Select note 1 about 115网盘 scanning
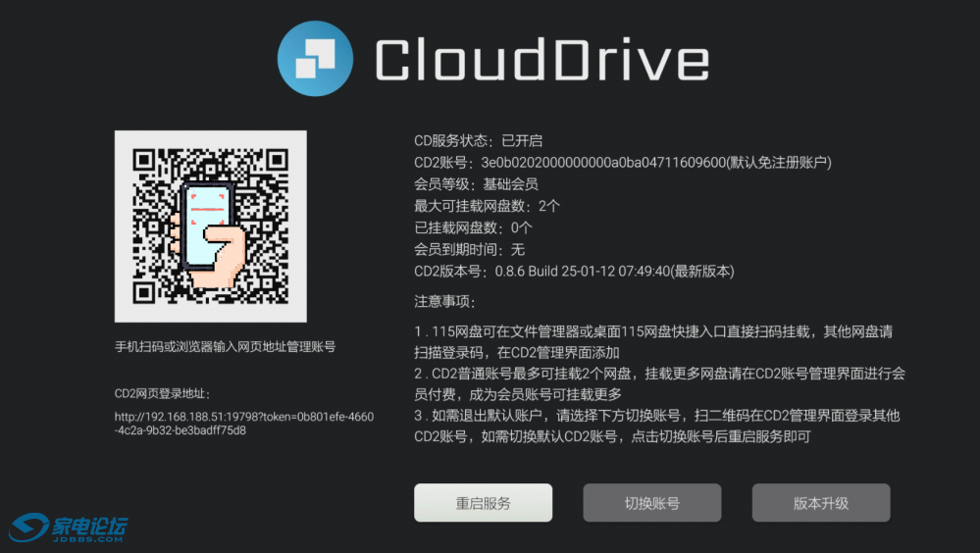The width and height of the screenshot is (980, 553). click(653, 342)
